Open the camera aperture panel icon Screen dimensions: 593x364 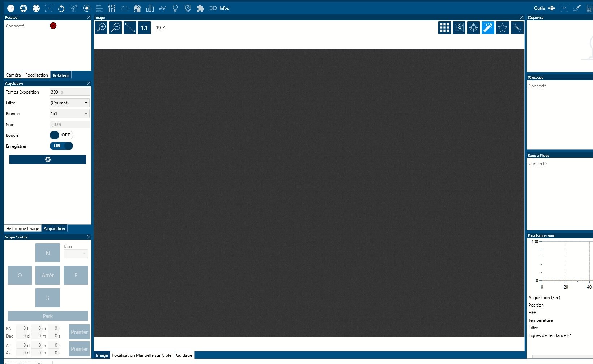point(24,8)
